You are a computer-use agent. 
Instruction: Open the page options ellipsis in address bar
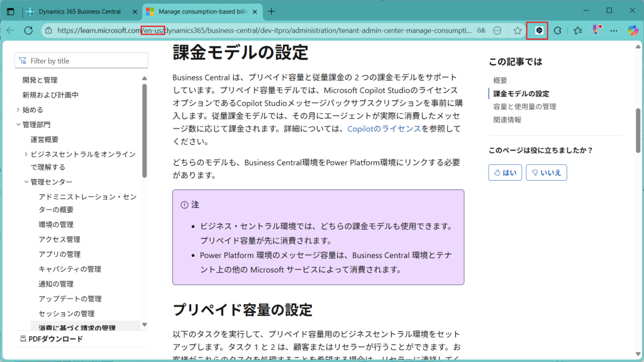(x=497, y=30)
